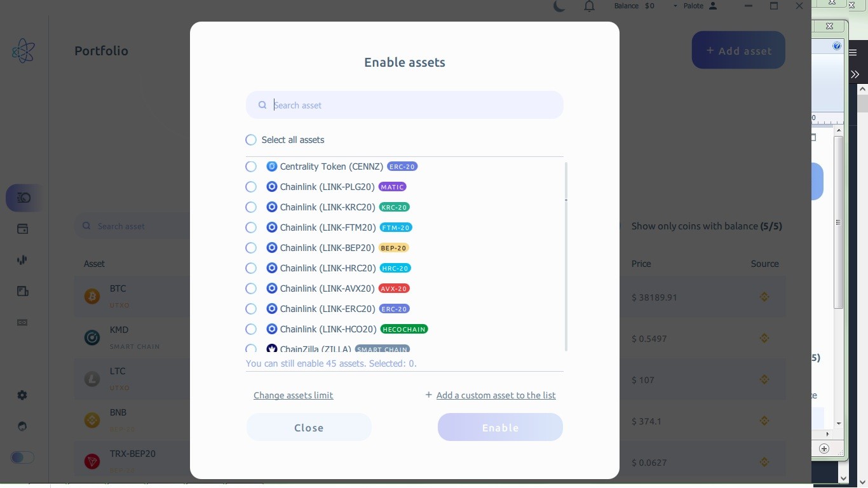Click the Close button in dialog
868x488 pixels.
309,428
